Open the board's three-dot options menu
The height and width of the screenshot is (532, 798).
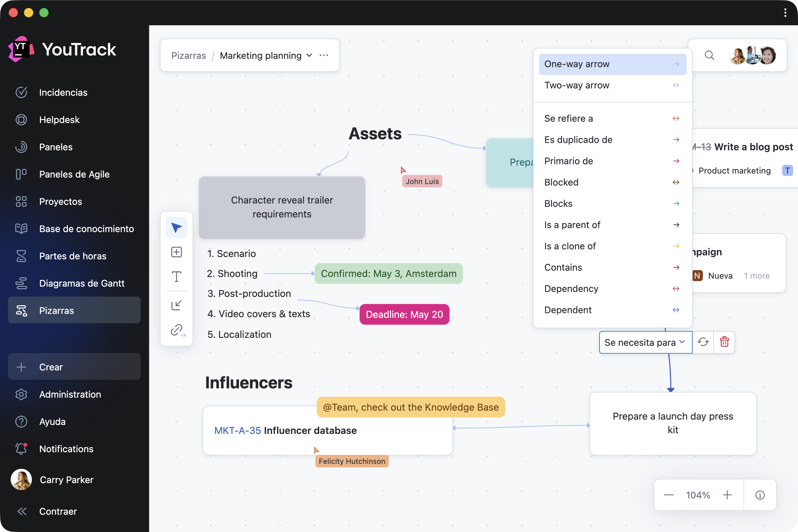324,55
